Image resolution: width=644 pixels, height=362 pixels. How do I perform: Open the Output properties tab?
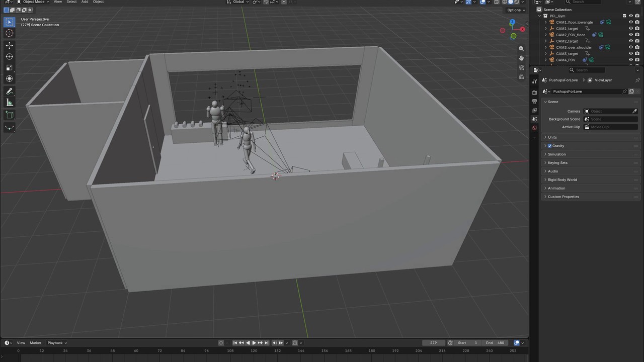pyautogui.click(x=534, y=101)
